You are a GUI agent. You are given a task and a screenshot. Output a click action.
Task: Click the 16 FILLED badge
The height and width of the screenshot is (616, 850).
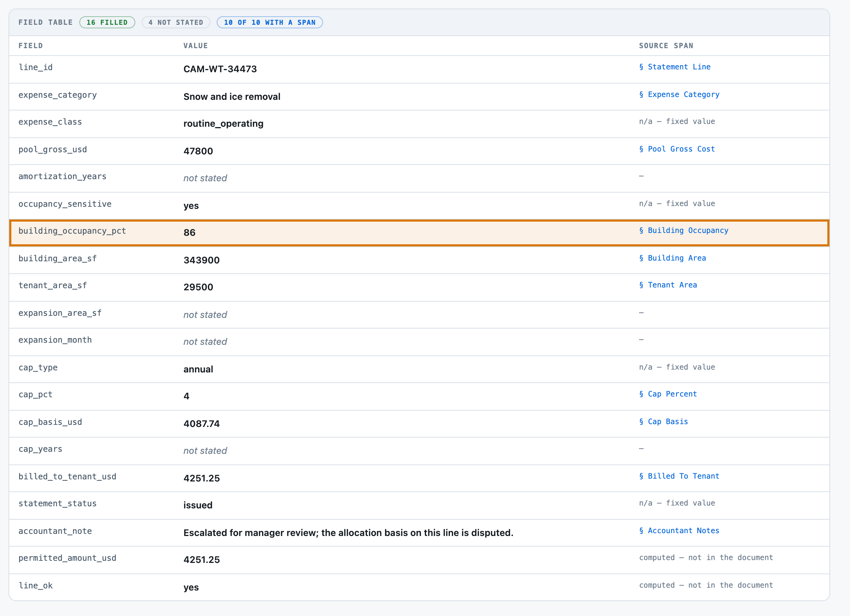coord(107,23)
